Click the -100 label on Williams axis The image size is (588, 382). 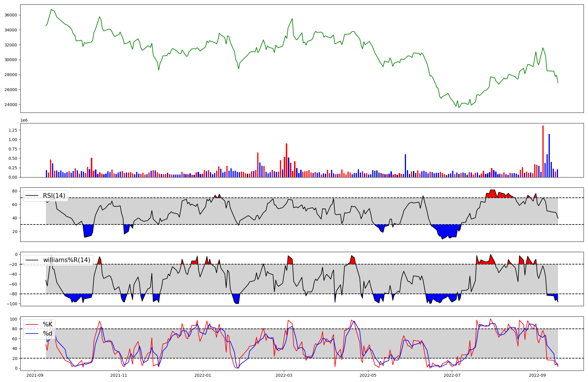tap(12, 304)
